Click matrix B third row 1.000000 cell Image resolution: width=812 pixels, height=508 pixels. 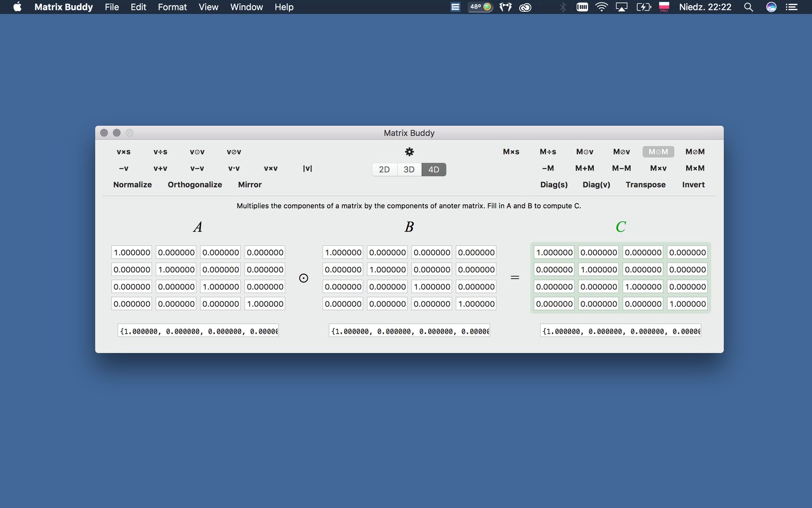[431, 287]
